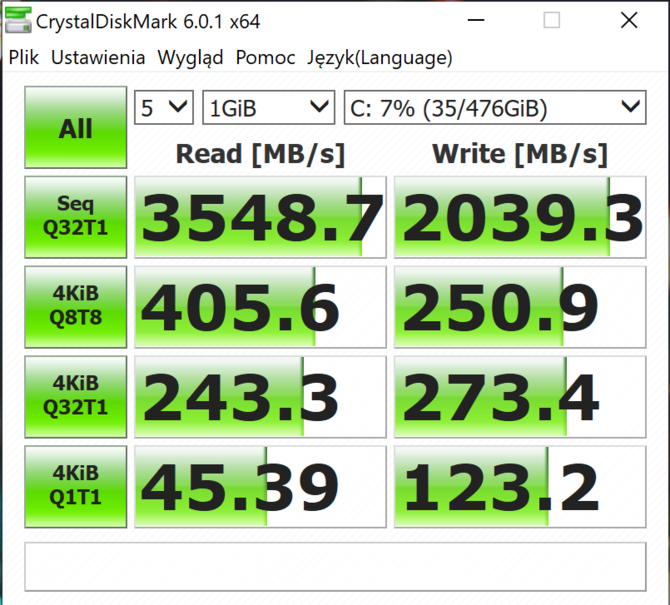Click the Seq read result 3548.7
This screenshot has width=670, height=605.
[260, 217]
